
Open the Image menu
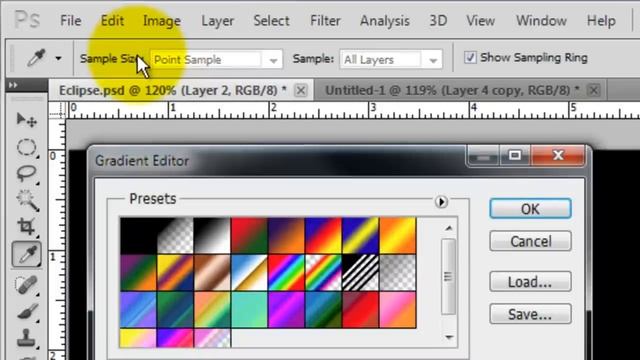pos(162,20)
